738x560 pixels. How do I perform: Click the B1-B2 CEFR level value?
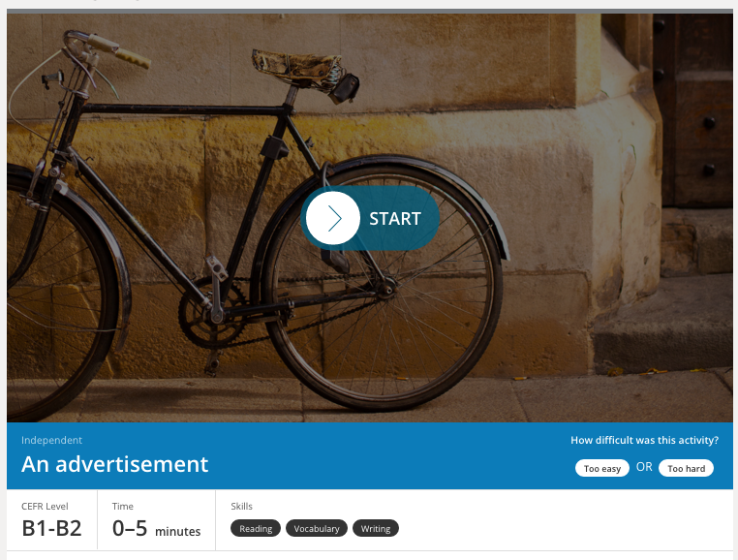click(51, 528)
